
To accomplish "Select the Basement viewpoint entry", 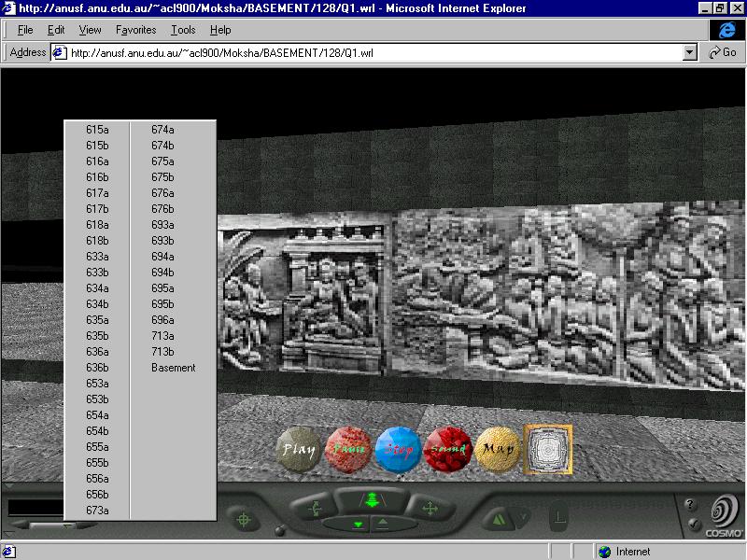I will pos(174,368).
